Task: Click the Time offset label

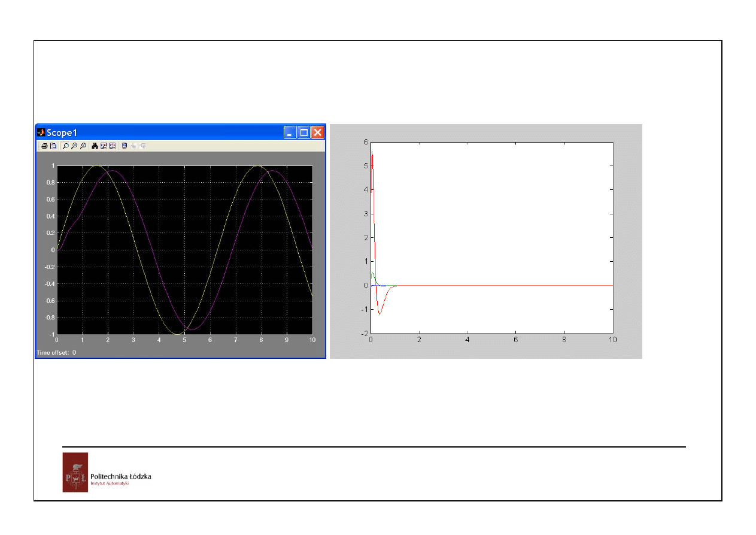Action: (x=56, y=352)
